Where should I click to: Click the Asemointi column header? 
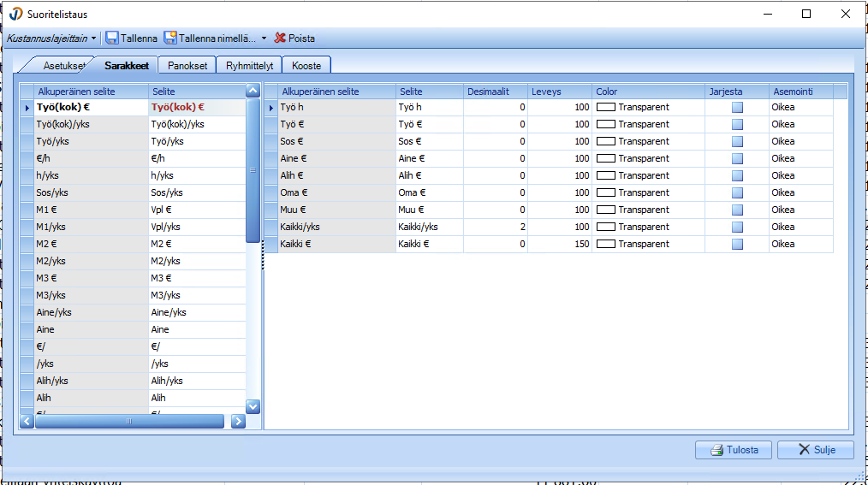click(x=801, y=92)
